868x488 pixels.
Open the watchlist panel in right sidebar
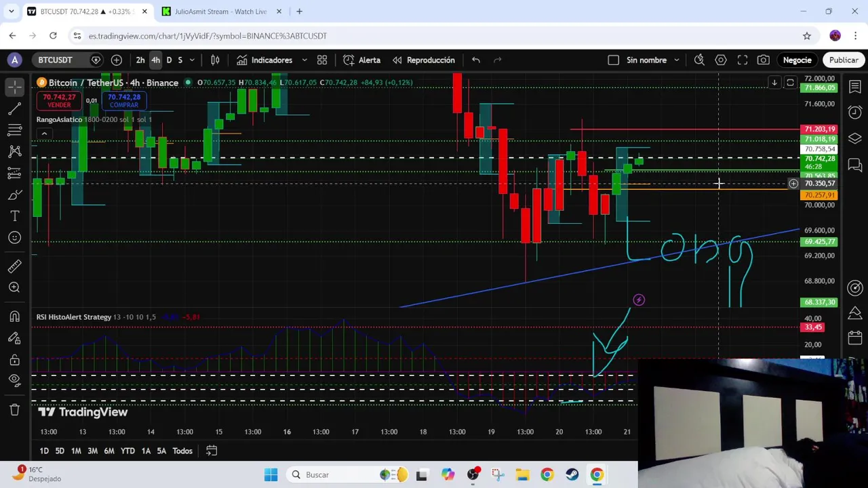[855, 87]
